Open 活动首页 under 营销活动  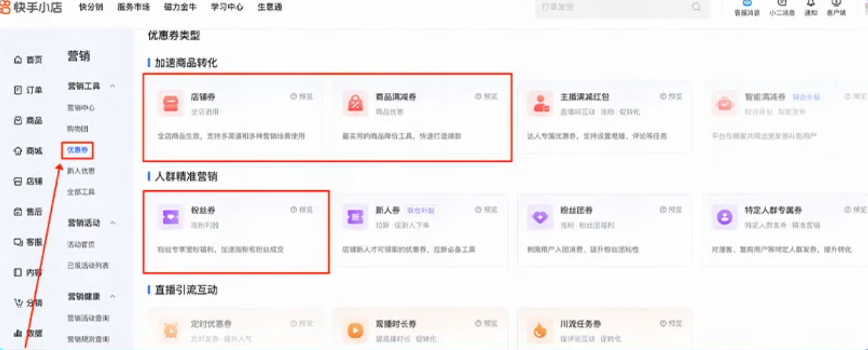click(x=81, y=245)
